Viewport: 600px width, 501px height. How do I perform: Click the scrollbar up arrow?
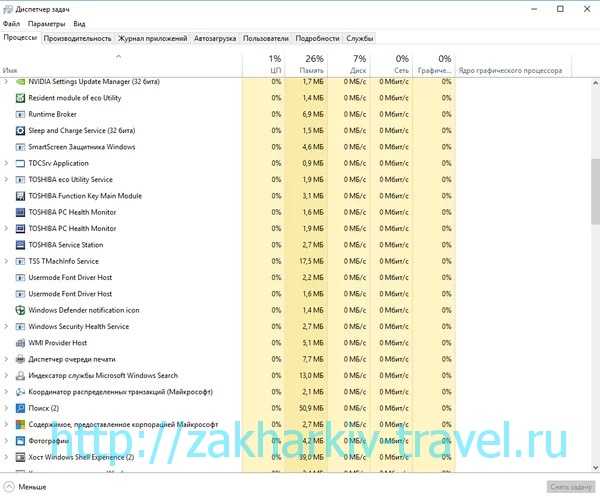click(x=595, y=83)
